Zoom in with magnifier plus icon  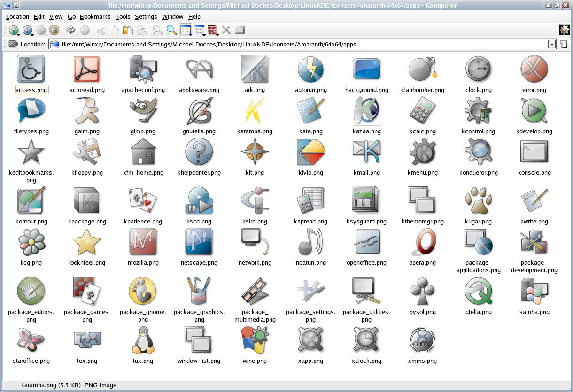(158, 30)
